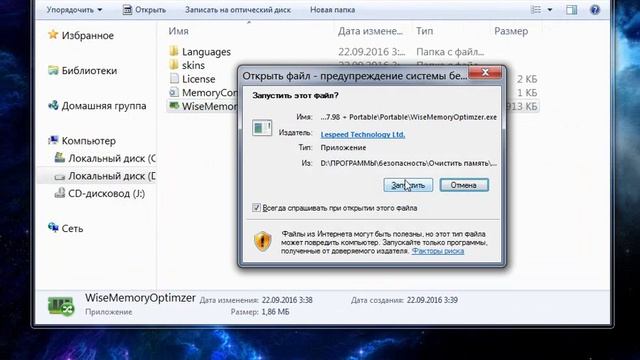640x360 pixels.
Task: Select Домашняя группа in the navigation pane
Action: [x=104, y=106]
